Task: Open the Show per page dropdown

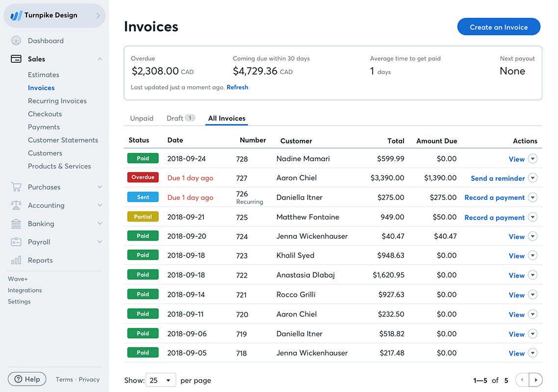Action: coord(161,380)
